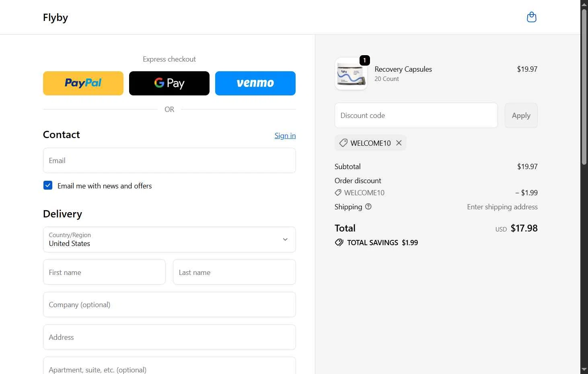This screenshot has height=374, width=588.
Task: Click the Apply discount button
Action: tap(521, 116)
